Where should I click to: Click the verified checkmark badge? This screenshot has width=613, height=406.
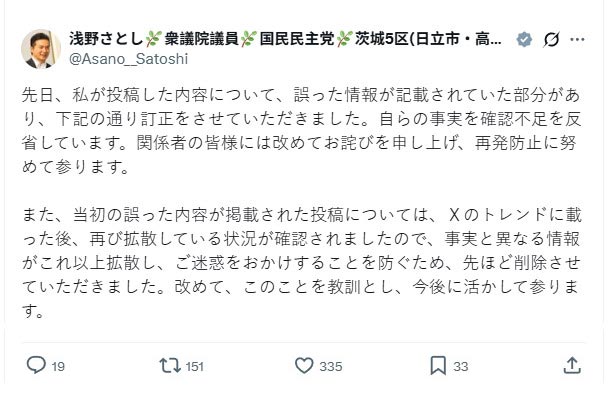523,40
